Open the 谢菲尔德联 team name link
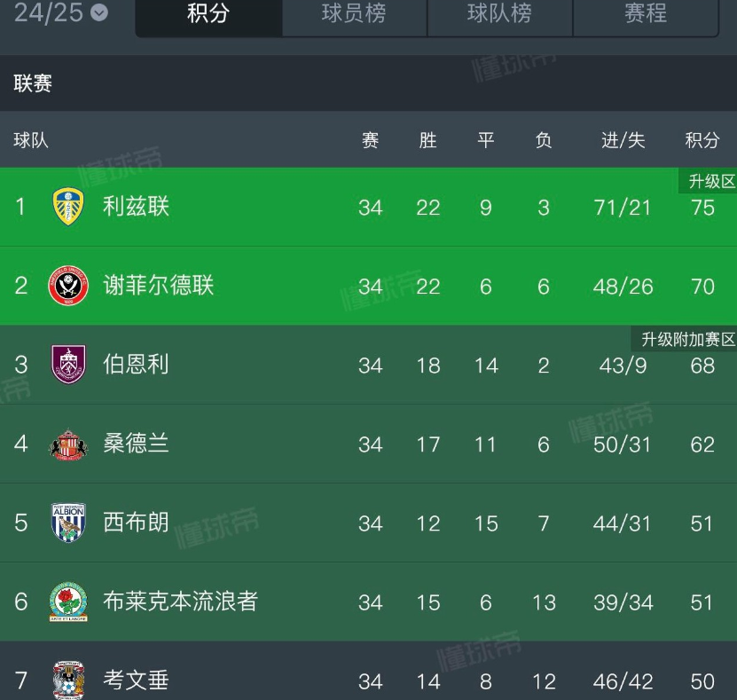This screenshot has width=737, height=700. tap(159, 286)
